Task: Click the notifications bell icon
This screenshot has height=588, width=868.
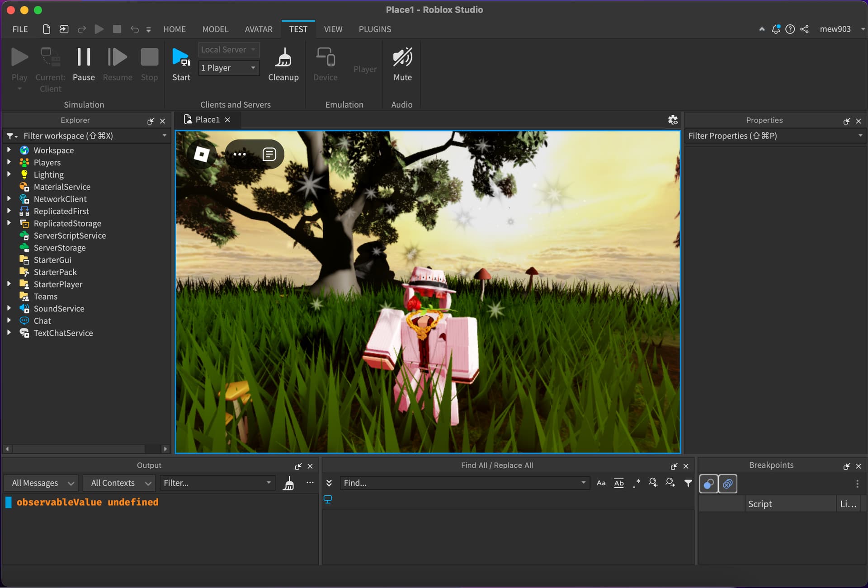Action: pos(776,29)
